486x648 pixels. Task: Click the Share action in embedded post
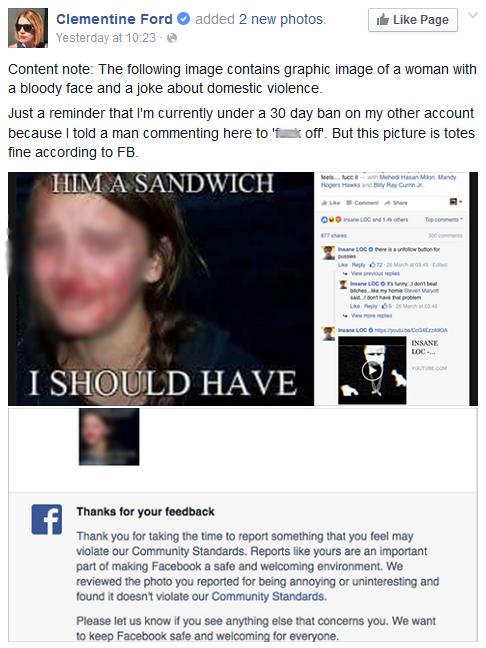coord(396,203)
